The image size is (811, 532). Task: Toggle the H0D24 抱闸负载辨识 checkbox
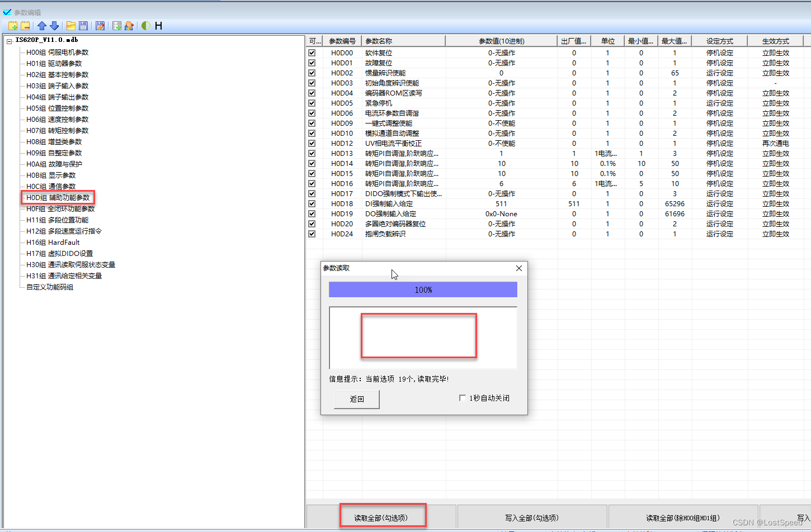click(x=312, y=234)
